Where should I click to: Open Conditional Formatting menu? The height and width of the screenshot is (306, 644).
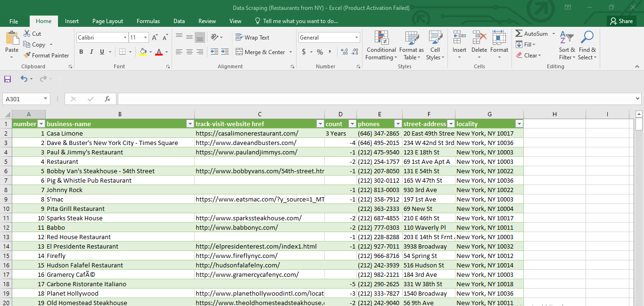point(381,46)
